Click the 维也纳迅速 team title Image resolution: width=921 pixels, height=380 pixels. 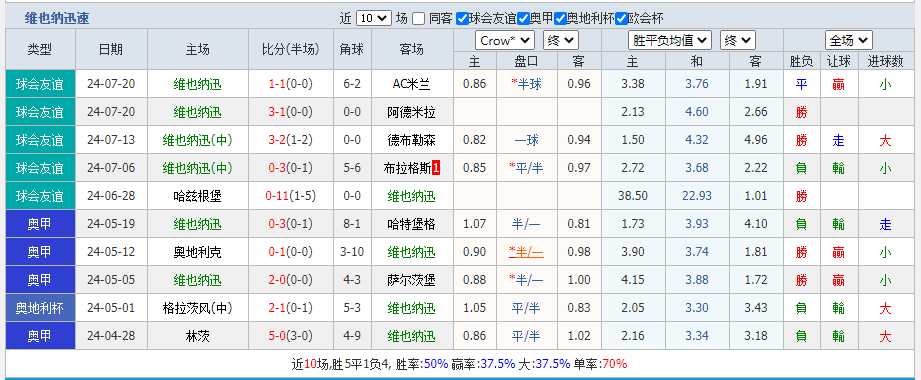[57, 18]
